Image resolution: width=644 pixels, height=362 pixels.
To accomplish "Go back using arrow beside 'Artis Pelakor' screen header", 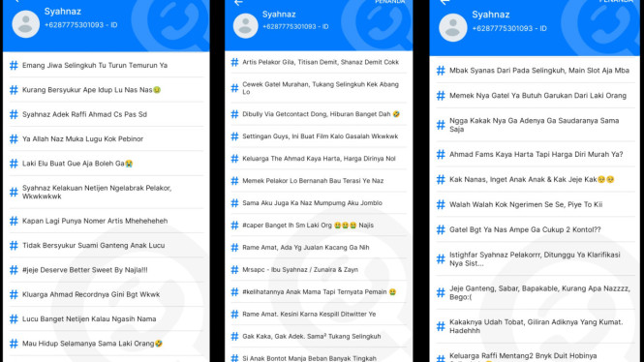I will [x=238, y=3].
